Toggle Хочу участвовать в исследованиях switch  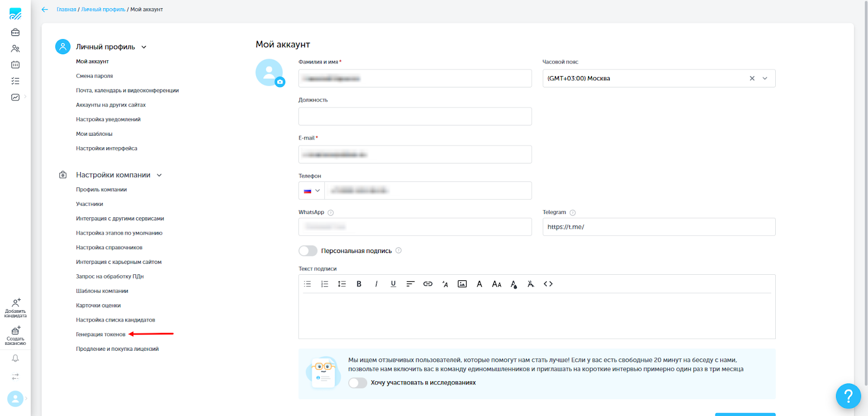click(358, 383)
